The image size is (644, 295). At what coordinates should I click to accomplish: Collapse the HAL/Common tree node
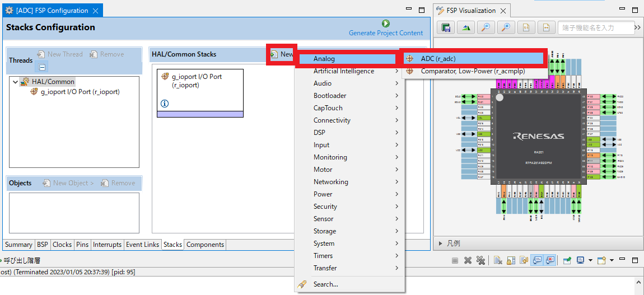coord(15,82)
